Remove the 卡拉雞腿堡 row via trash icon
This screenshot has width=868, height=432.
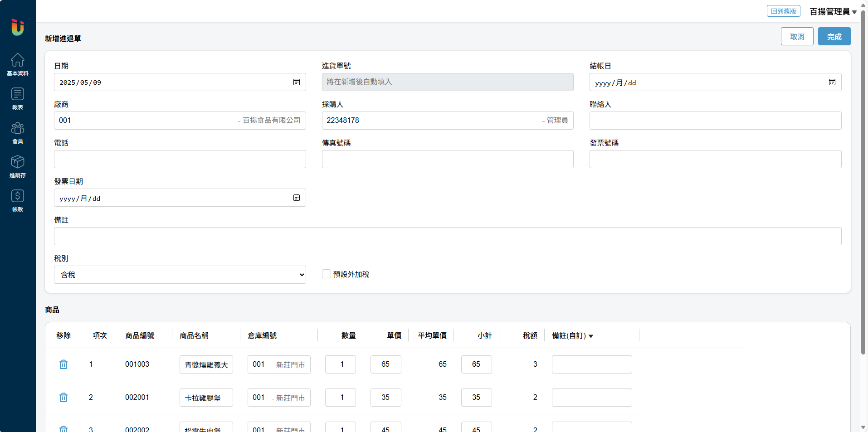63,398
